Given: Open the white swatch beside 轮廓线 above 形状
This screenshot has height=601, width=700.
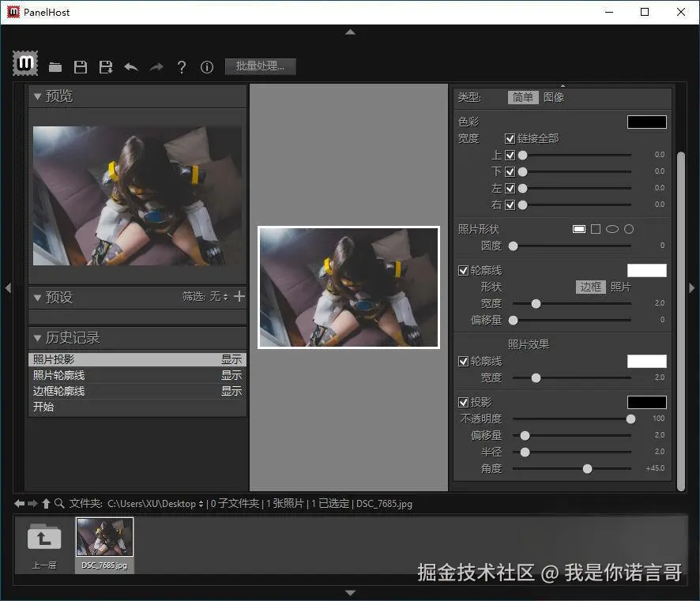Looking at the screenshot, I should click(647, 270).
